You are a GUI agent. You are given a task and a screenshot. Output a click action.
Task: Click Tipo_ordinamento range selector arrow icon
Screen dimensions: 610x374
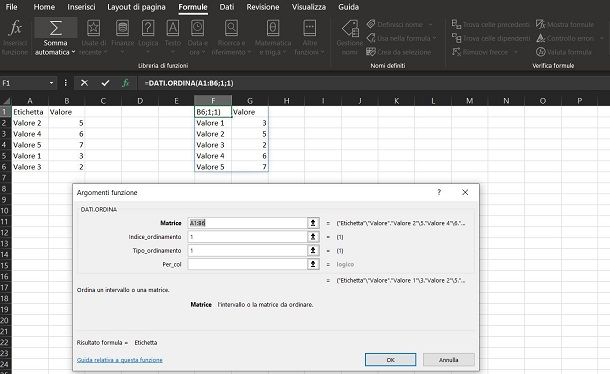pyautogui.click(x=313, y=250)
